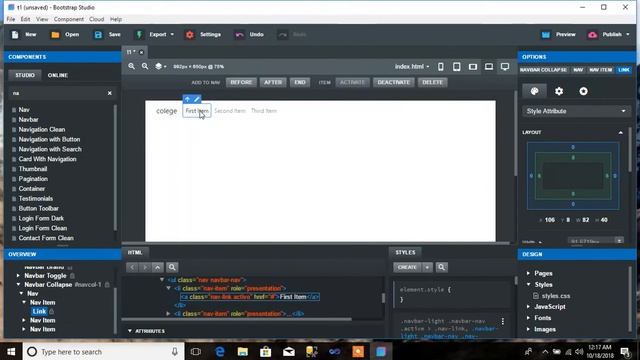Open the File menu
Viewport: 640px width, 360px height.
(11, 19)
